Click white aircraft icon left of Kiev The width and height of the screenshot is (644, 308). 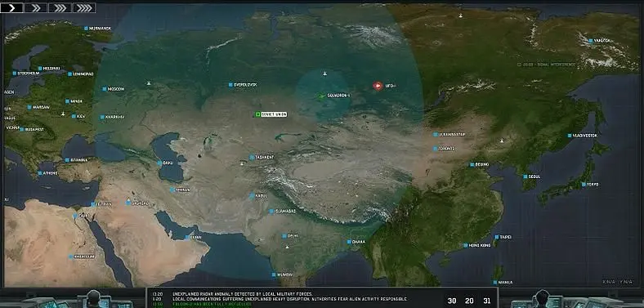coord(63,114)
